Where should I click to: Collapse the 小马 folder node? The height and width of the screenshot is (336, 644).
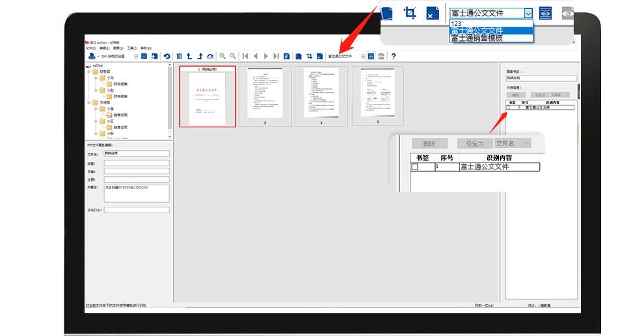(x=96, y=77)
